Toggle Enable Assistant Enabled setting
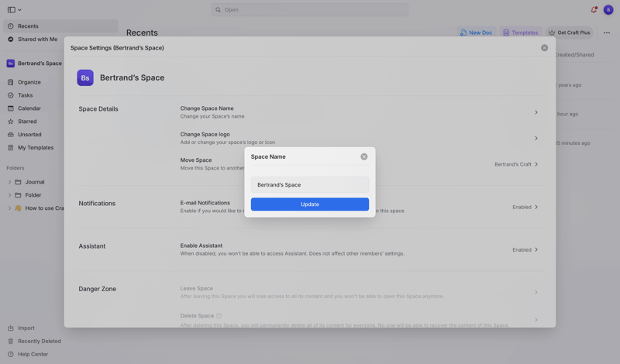Viewport: 620px width, 364px height. click(525, 250)
